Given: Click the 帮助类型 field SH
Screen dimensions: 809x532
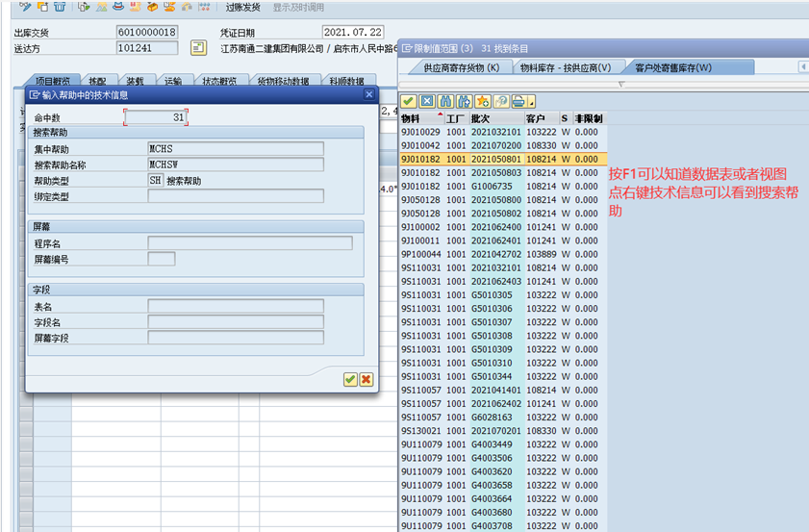Looking at the screenshot, I should (155, 180).
